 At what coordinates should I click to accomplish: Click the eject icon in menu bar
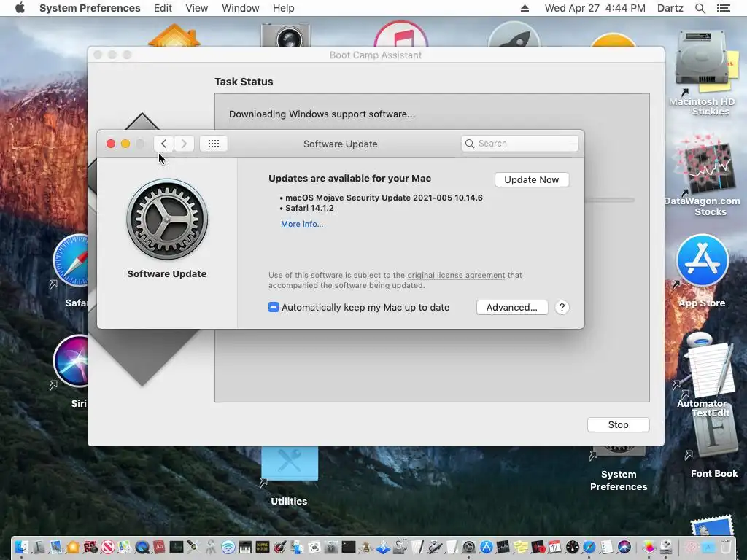click(x=525, y=8)
